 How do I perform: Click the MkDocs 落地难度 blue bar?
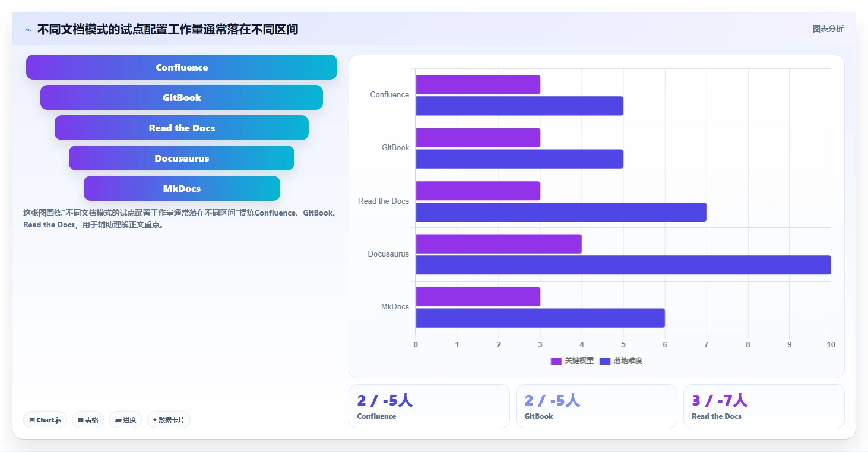(x=540, y=318)
